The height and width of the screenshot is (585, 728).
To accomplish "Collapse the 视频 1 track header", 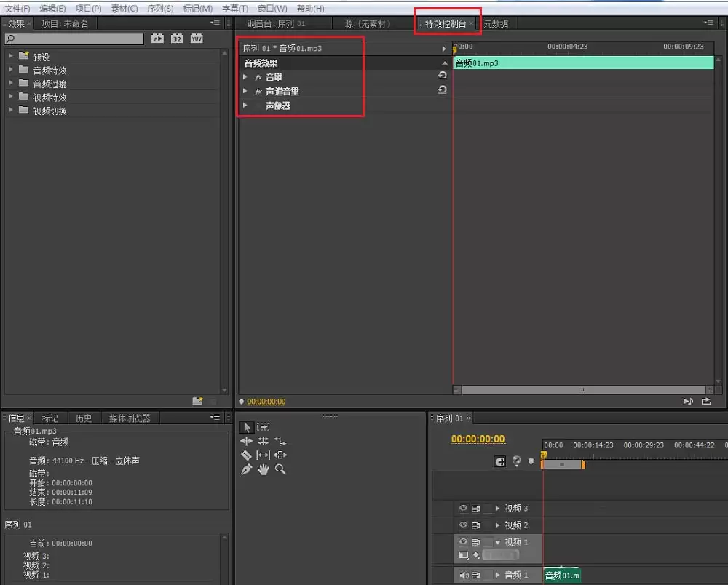I will click(x=498, y=542).
